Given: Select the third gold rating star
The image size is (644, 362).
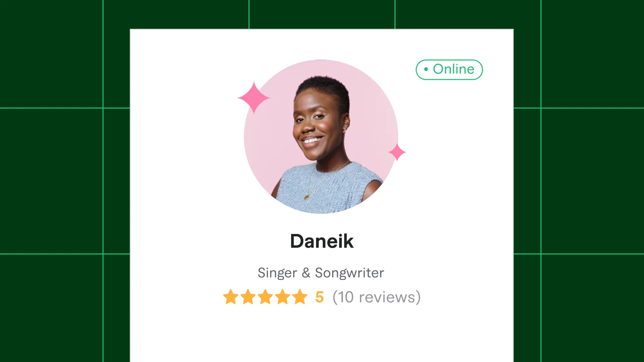Looking at the screenshot, I should pos(265,297).
